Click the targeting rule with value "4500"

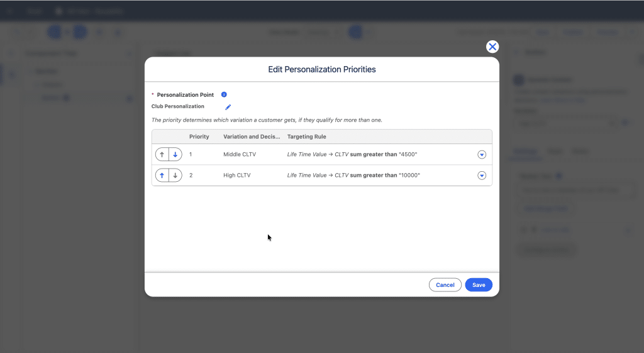point(352,155)
